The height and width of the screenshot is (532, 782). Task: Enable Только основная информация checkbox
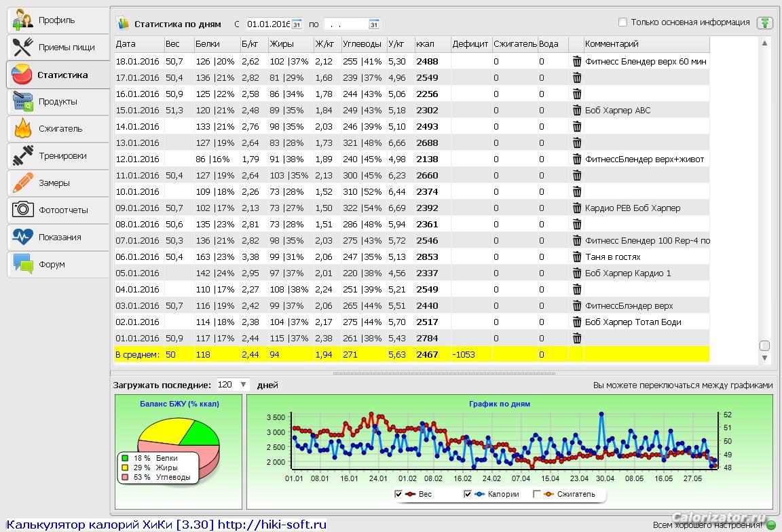[x=622, y=22]
